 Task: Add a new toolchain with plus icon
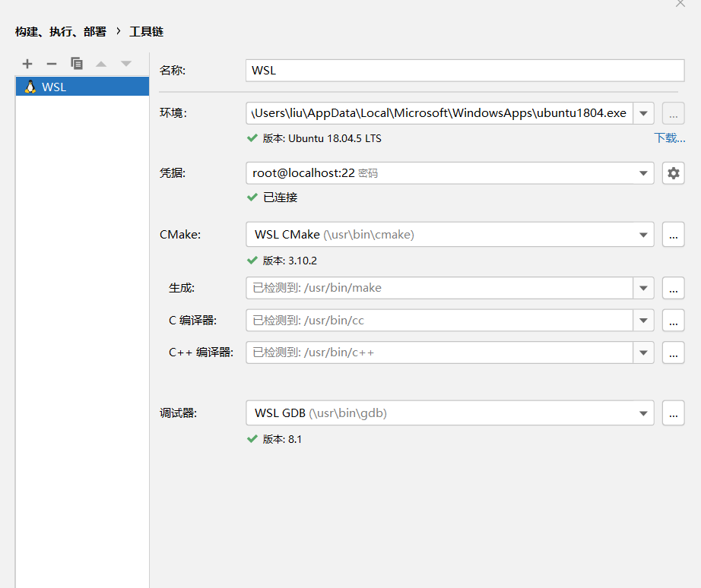27,64
